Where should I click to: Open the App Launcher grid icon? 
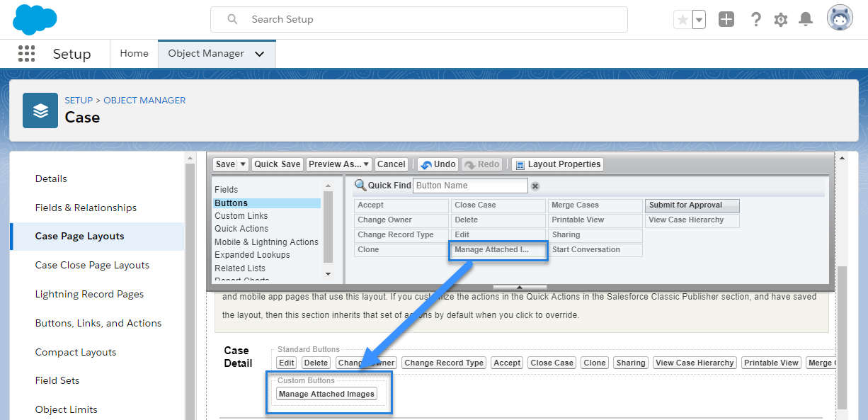click(26, 54)
